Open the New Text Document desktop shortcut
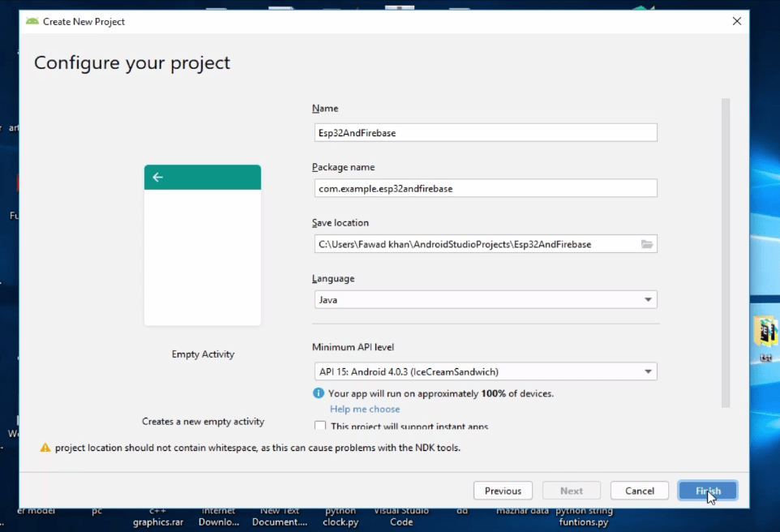The image size is (780, 532). click(279, 517)
